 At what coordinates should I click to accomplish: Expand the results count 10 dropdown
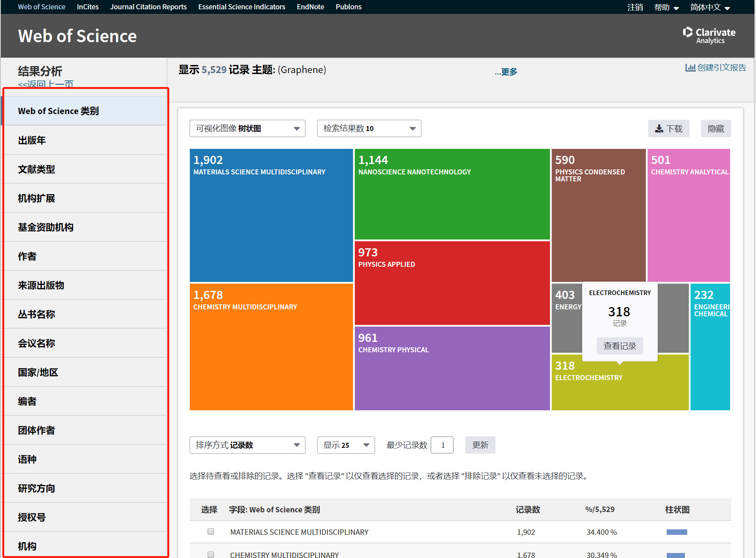pos(369,128)
